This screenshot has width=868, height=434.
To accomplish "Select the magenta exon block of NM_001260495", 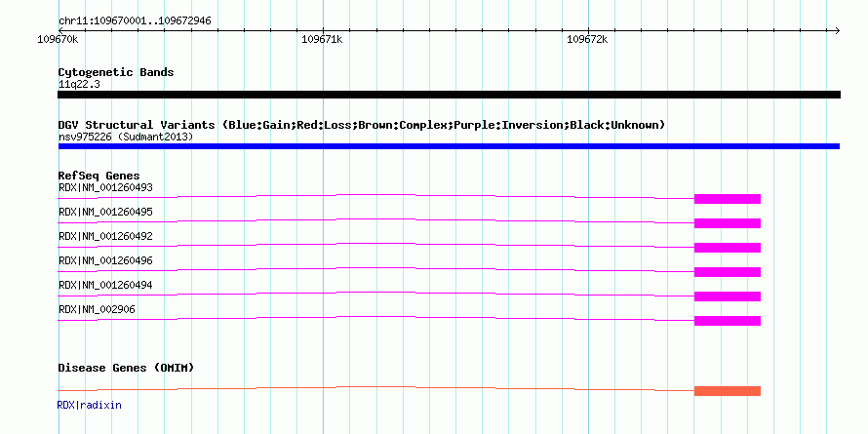I will (x=728, y=223).
